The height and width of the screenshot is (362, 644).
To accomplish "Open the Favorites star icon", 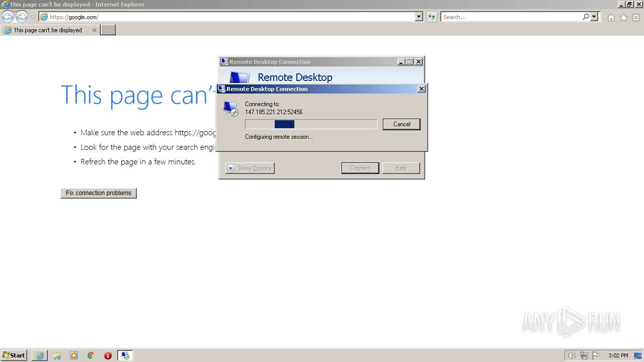I will tap(623, 18).
